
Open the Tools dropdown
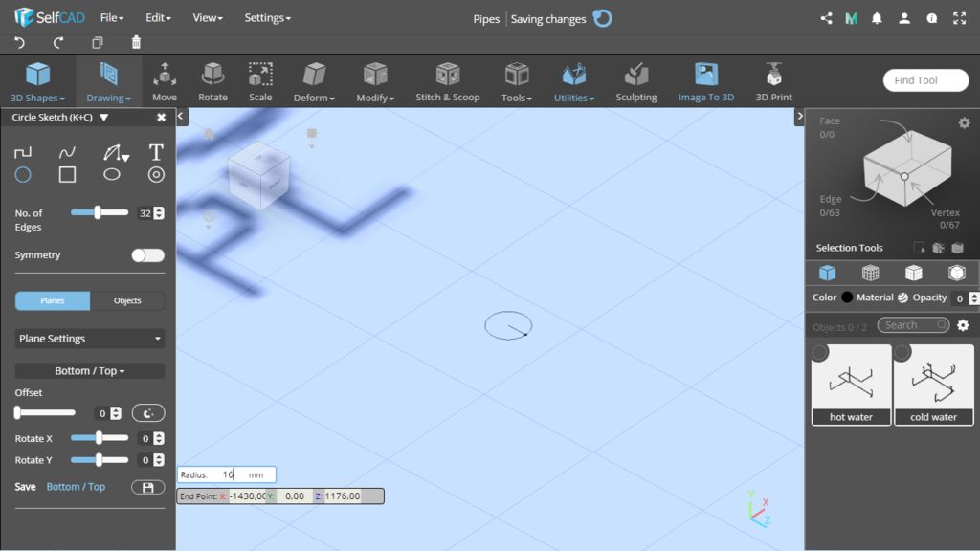pos(516,82)
